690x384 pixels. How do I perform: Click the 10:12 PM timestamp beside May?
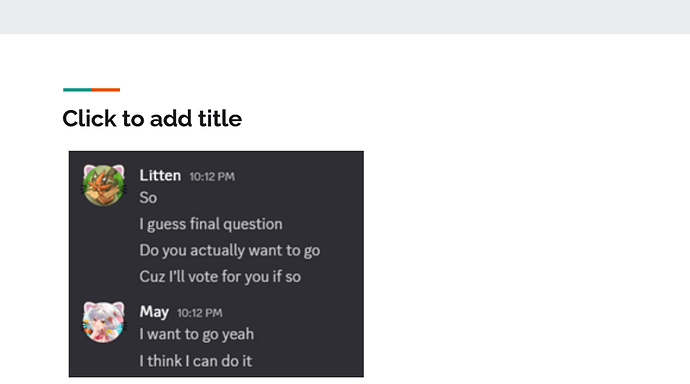point(200,313)
